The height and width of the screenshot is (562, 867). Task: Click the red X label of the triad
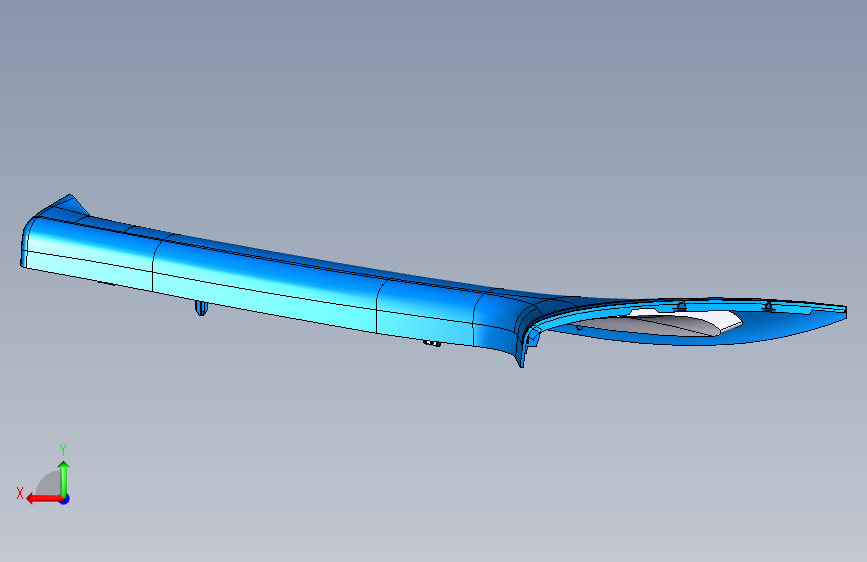tap(20, 493)
